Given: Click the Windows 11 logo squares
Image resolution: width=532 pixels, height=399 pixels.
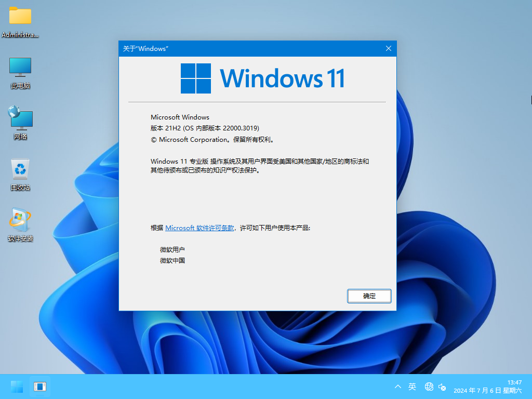Looking at the screenshot, I should click(x=196, y=78).
